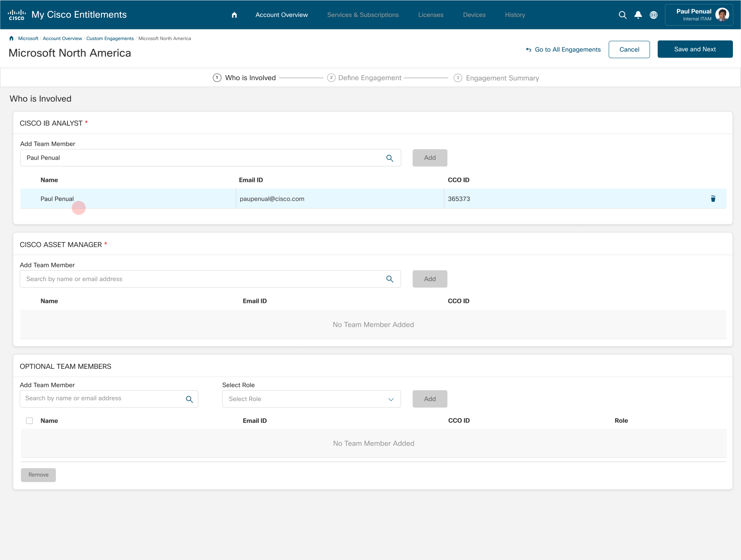The image size is (741, 560).
Task: Toggle the select-all checkbox in Optional Team Members
Action: pos(29,421)
